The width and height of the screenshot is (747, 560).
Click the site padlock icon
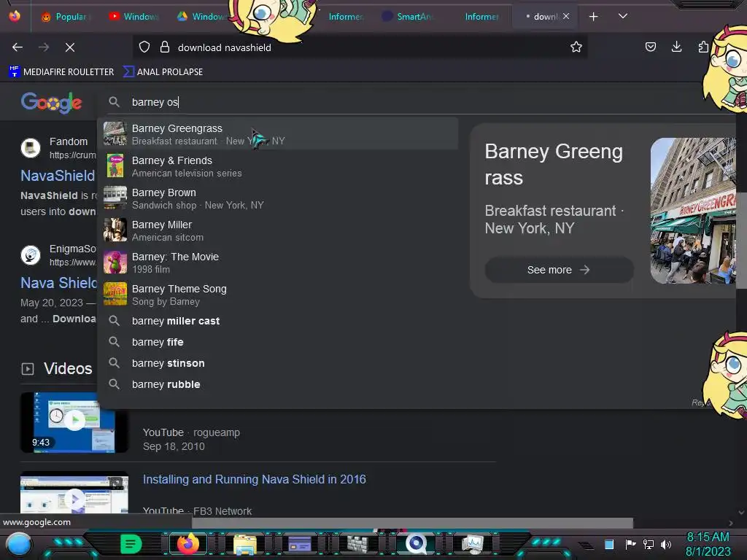165,47
